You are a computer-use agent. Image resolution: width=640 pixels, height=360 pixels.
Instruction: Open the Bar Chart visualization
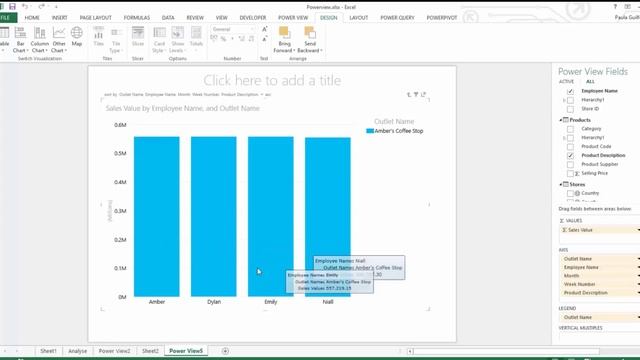coord(20,40)
